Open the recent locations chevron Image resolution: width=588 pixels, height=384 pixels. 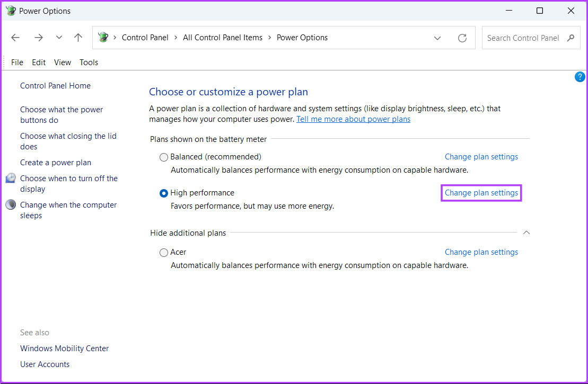[x=59, y=38]
